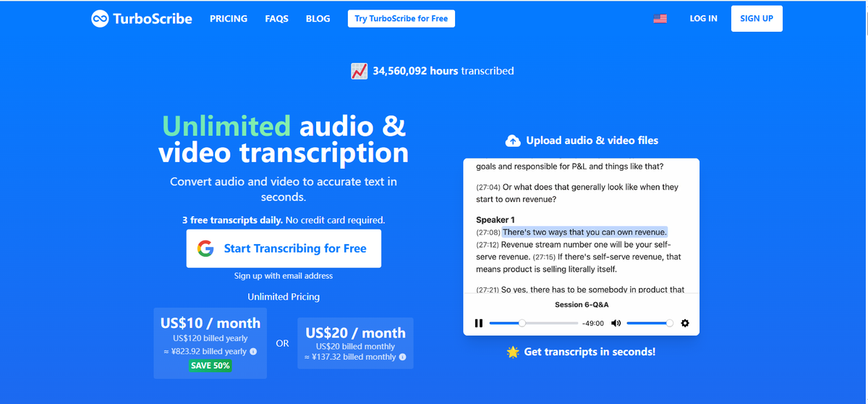Screen dimensions: 868x404
Task: Open player settings gear icon
Action: click(x=686, y=323)
